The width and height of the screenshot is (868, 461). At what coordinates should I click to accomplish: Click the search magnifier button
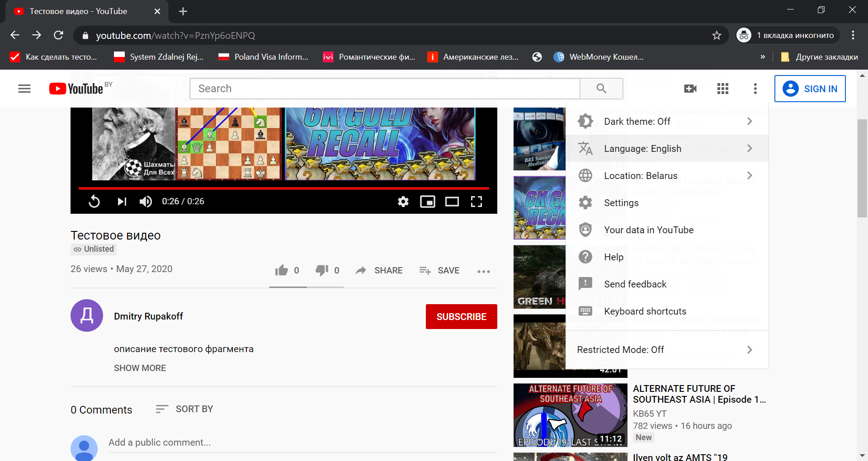(601, 89)
